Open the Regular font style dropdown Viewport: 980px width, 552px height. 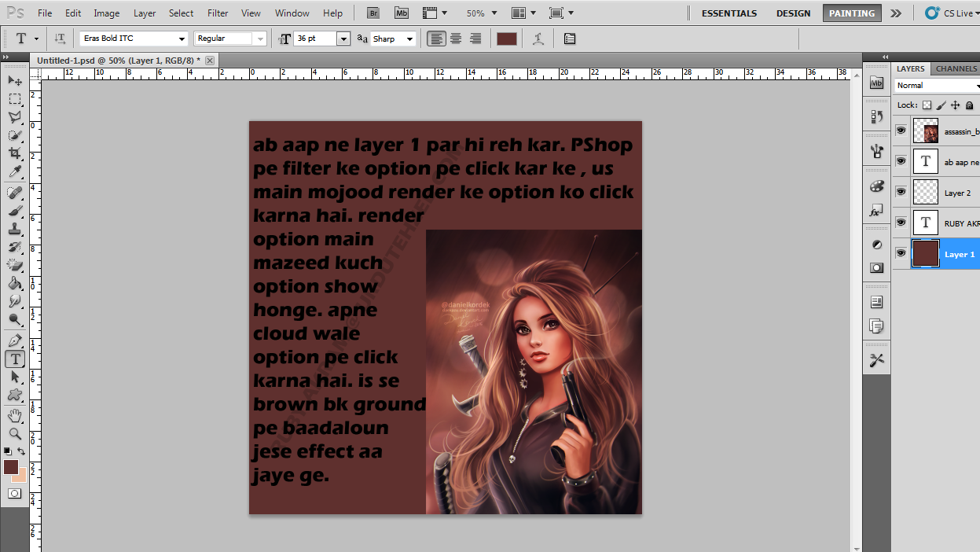[x=260, y=39]
